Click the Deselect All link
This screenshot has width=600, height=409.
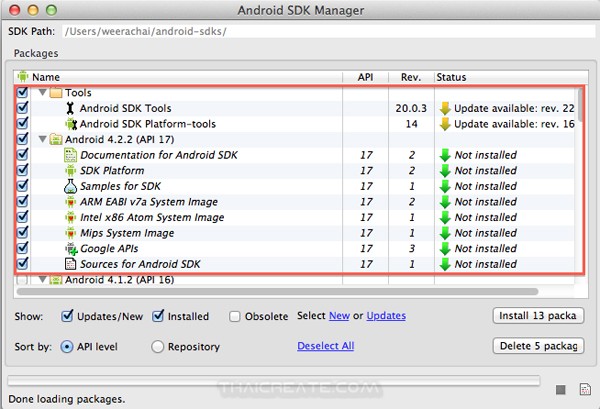coord(326,346)
